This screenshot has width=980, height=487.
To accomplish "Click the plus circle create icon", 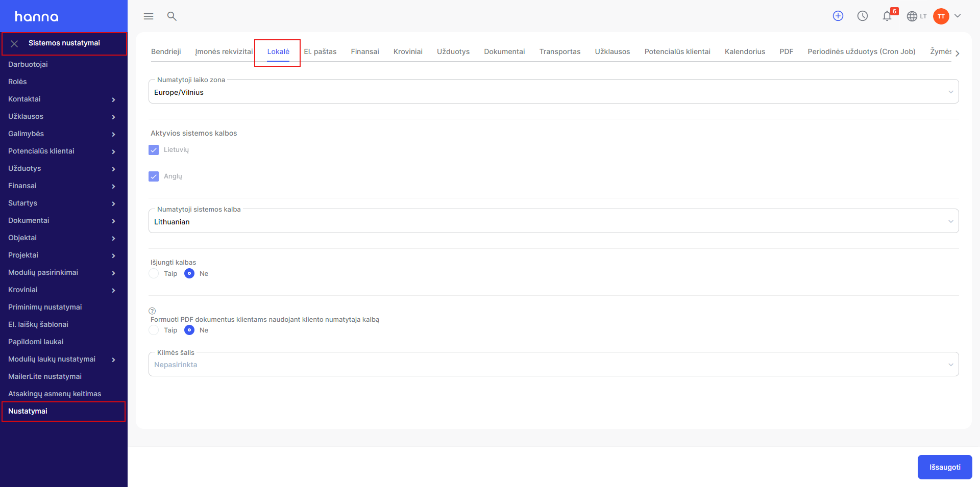I will click(x=838, y=16).
